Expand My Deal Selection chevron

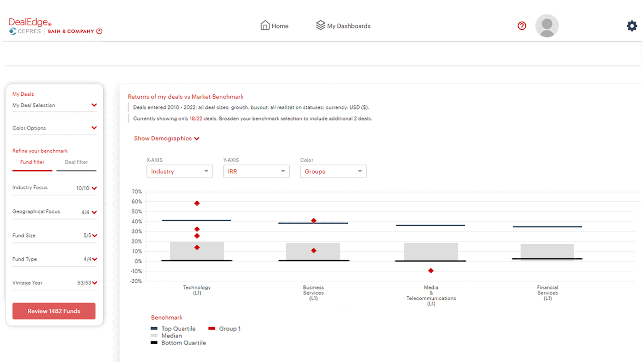[94, 105]
